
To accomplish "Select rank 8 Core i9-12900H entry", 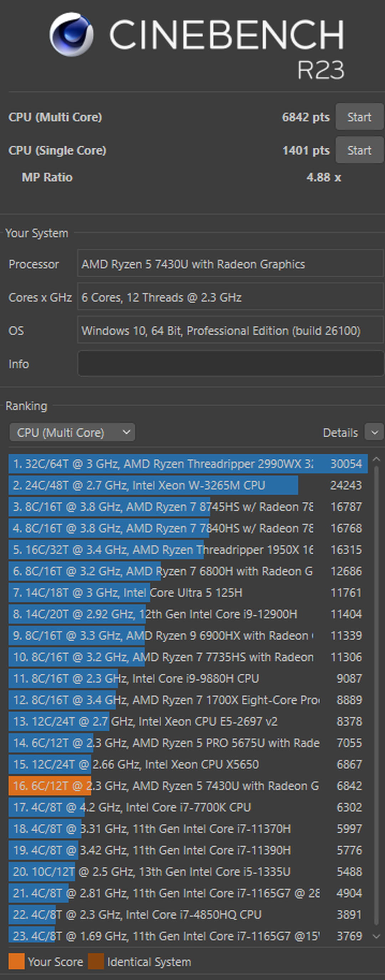I will pos(188,614).
